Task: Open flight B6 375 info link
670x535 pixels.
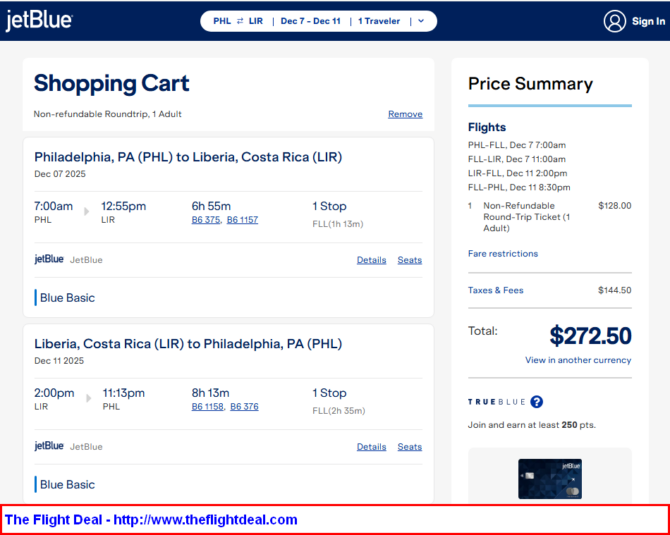Action: pos(205,220)
